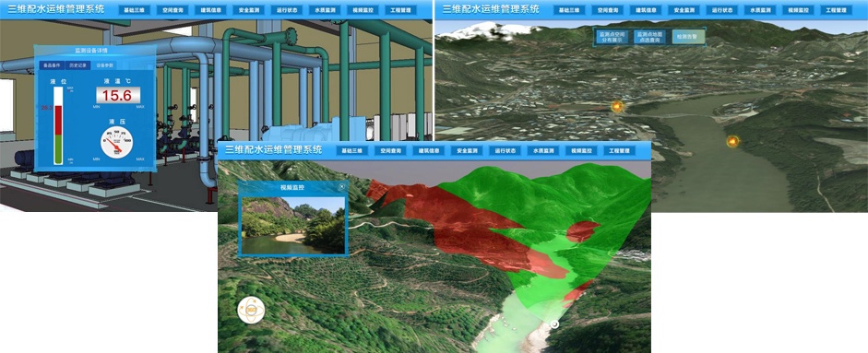Image resolution: width=868 pixels, height=353 pixels.
Task: Toggle the highlighted 检测告警 option
Action: coord(688,37)
